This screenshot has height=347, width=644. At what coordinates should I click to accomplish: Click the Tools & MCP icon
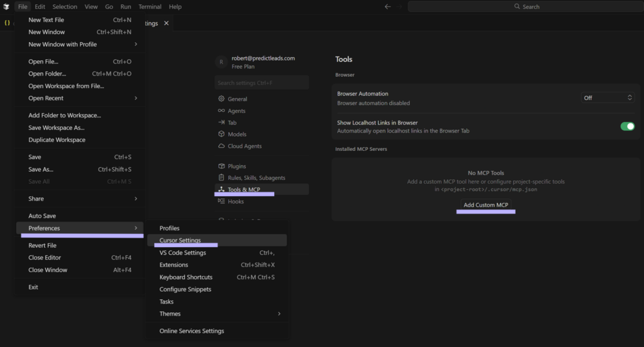[x=221, y=189]
